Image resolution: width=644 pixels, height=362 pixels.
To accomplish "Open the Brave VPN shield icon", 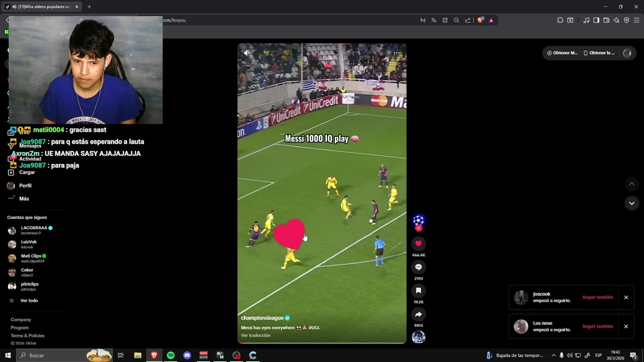I will click(x=626, y=20).
